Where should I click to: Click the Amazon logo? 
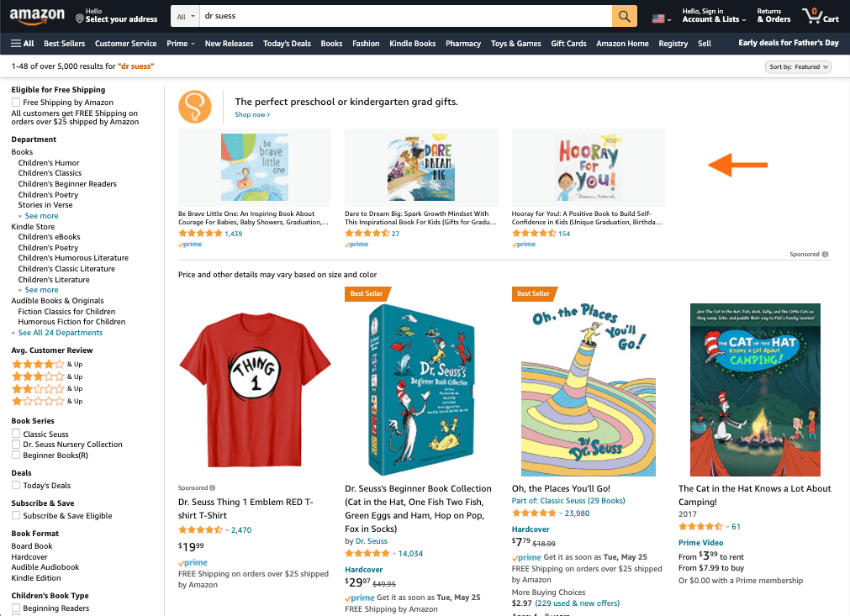[x=38, y=16]
